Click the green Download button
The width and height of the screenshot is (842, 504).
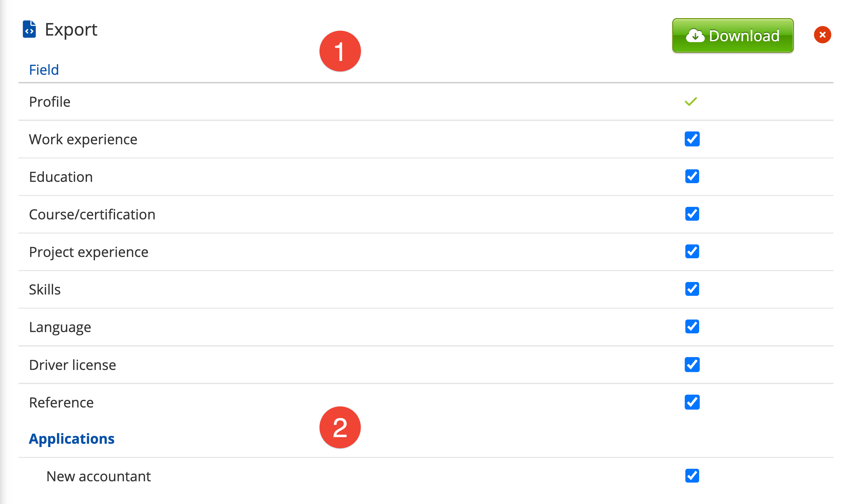tap(732, 35)
